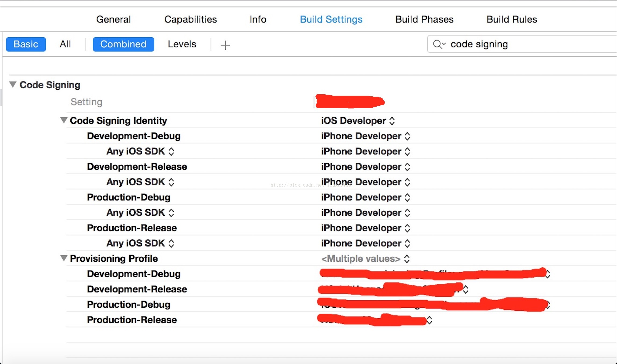Open the General tab
The image size is (617, 364).
pos(113,19)
